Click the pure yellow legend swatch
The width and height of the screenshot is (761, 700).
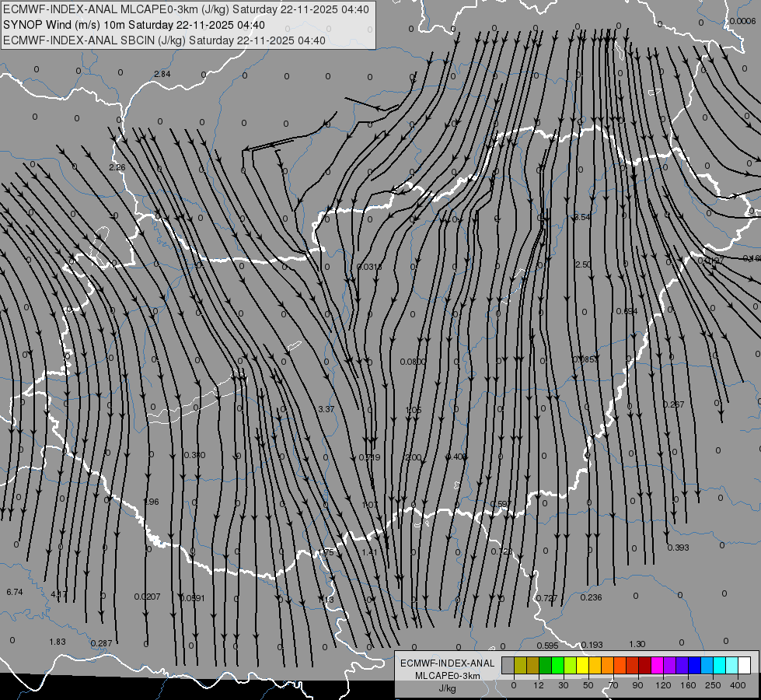tap(582, 665)
